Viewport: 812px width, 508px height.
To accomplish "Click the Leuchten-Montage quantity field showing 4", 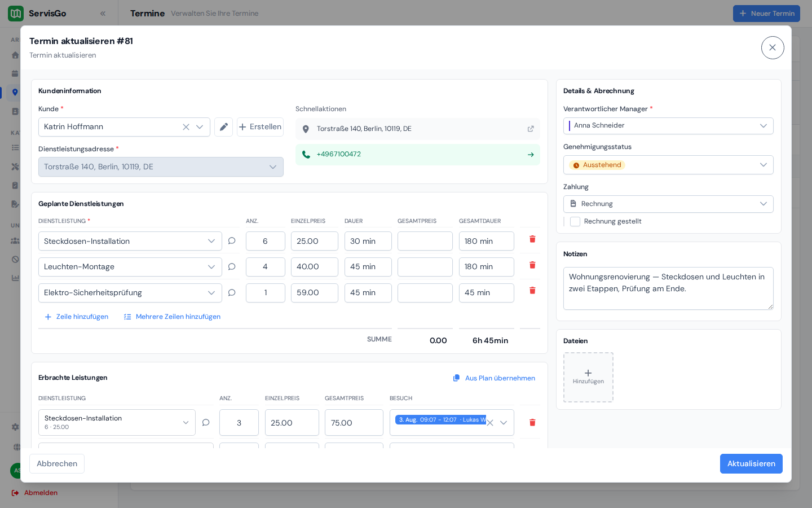I will [x=266, y=267].
